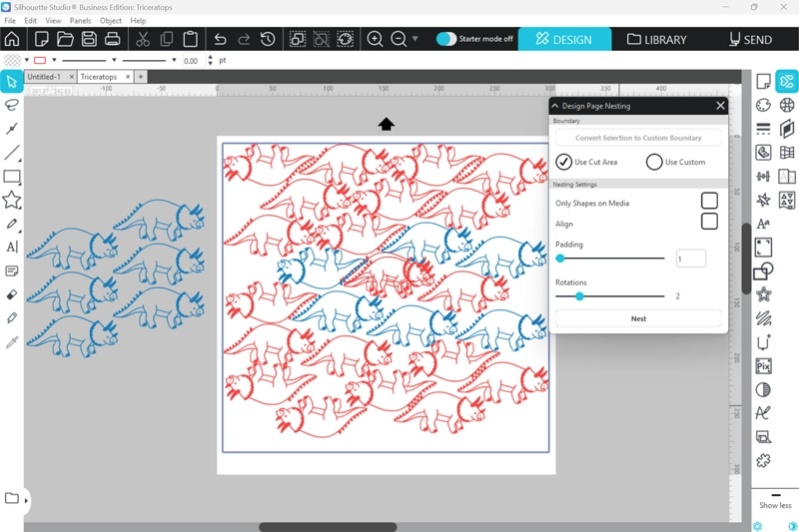Select the Text tool
Screen dimensions: 799x532
(12, 247)
